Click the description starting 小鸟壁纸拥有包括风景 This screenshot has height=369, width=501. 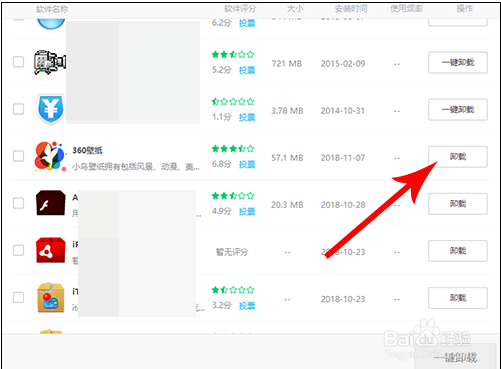tap(136, 166)
